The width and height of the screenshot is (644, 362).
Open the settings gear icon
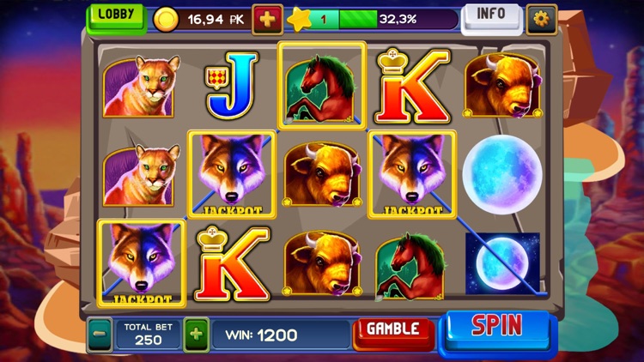(x=541, y=19)
